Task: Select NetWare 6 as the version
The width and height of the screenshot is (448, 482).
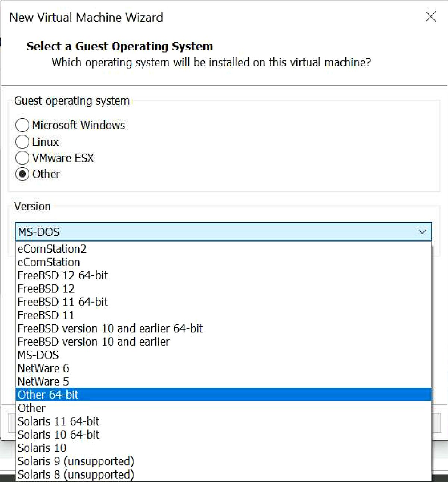Action: click(x=43, y=368)
